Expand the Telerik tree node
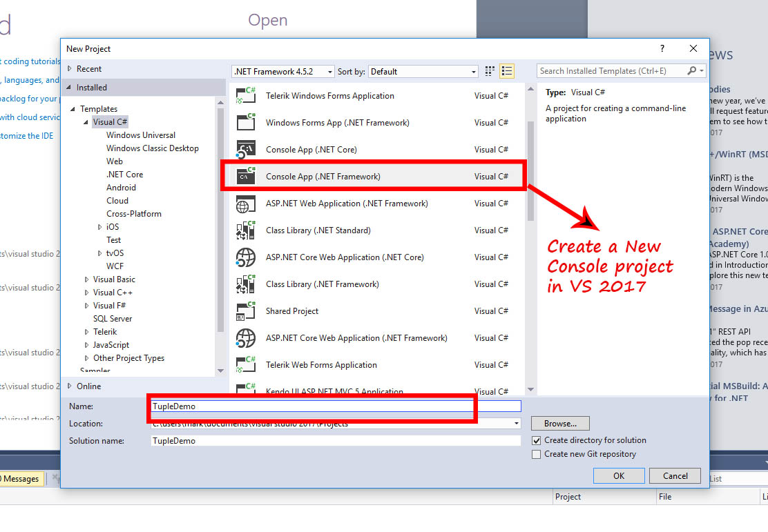Screen dimensions: 768x532 [x=87, y=332]
